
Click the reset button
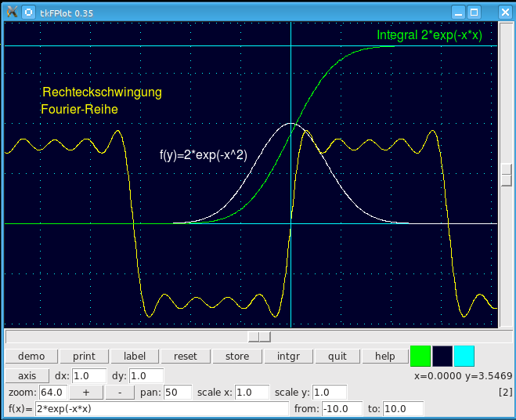(x=186, y=356)
